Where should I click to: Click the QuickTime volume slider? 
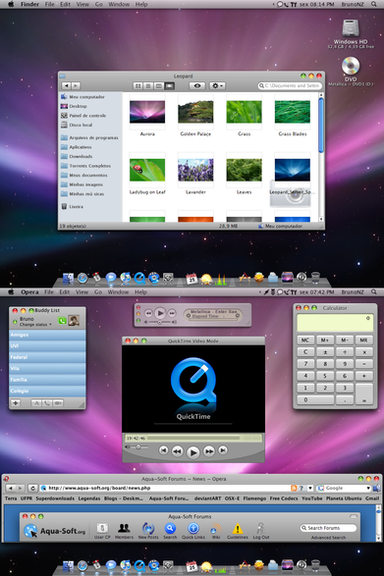click(137, 447)
